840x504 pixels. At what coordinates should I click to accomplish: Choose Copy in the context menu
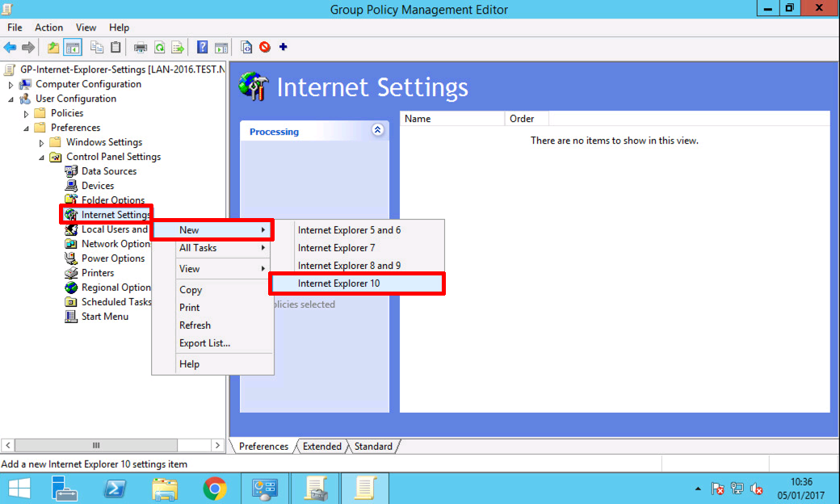tap(212, 289)
